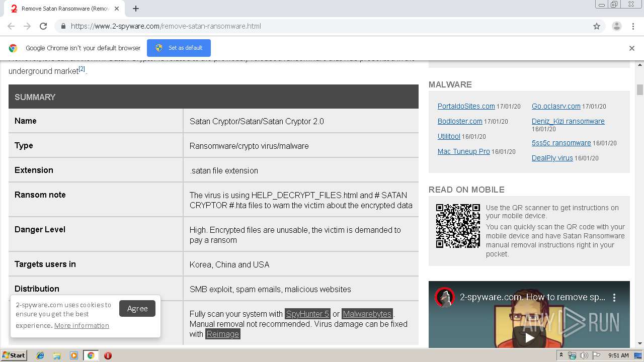Click the SUMMARY table header
Screen dimensions: 644x362
coord(213,97)
